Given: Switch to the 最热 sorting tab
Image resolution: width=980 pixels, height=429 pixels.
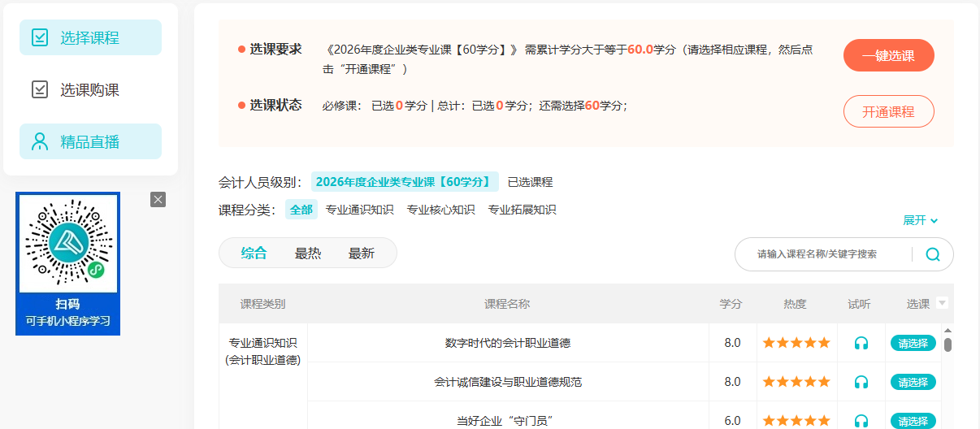Looking at the screenshot, I should (x=308, y=253).
